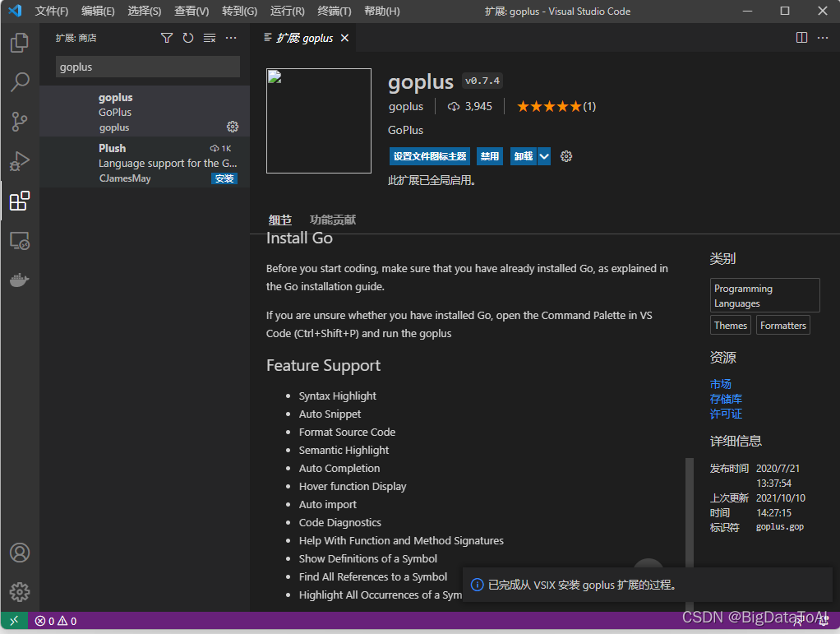The height and width of the screenshot is (634, 840).
Task: Clear extensions search results icon
Action: pos(210,38)
